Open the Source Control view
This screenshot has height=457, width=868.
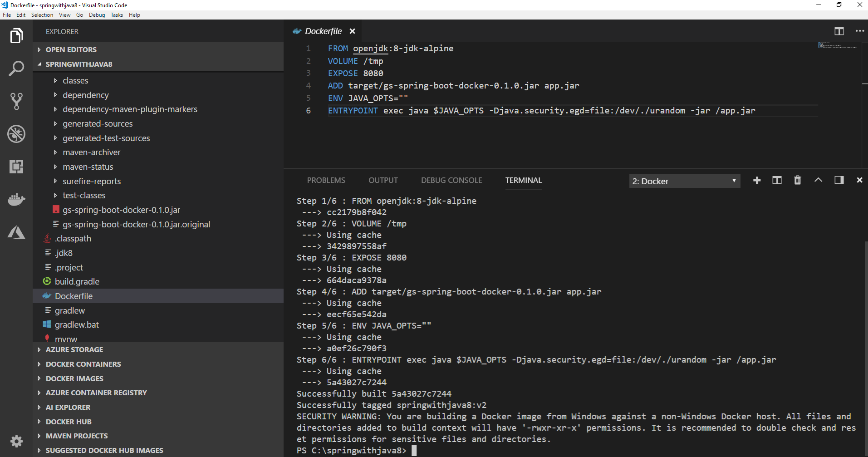click(16, 101)
